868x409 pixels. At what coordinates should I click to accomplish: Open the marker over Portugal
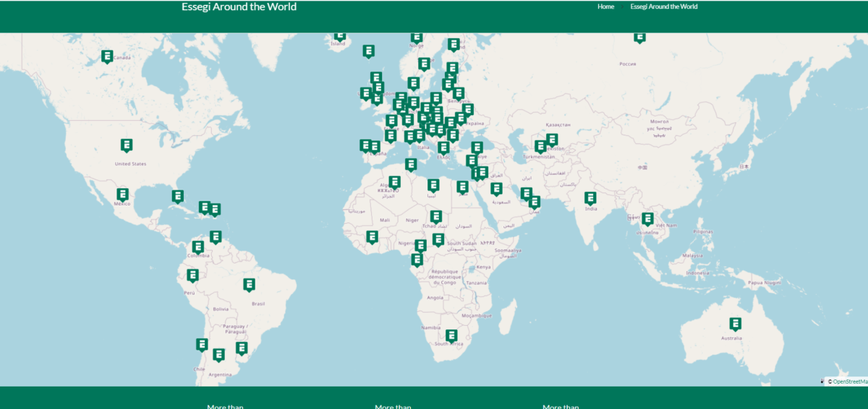click(x=365, y=146)
